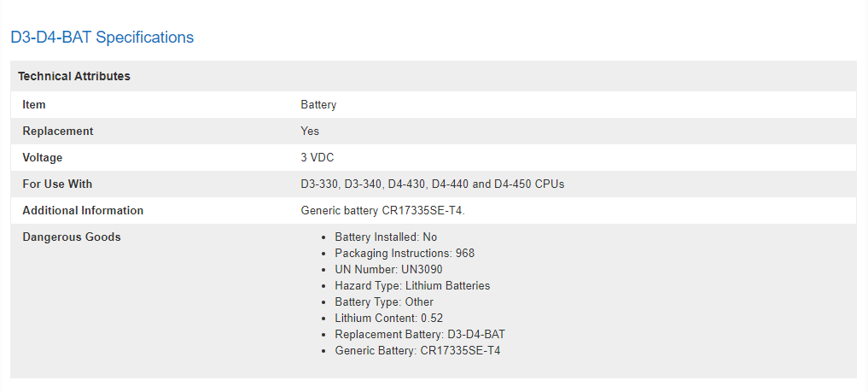Click the D3-D4-BAT Specifications heading
Viewport: 868px width, 392px height.
102,37
